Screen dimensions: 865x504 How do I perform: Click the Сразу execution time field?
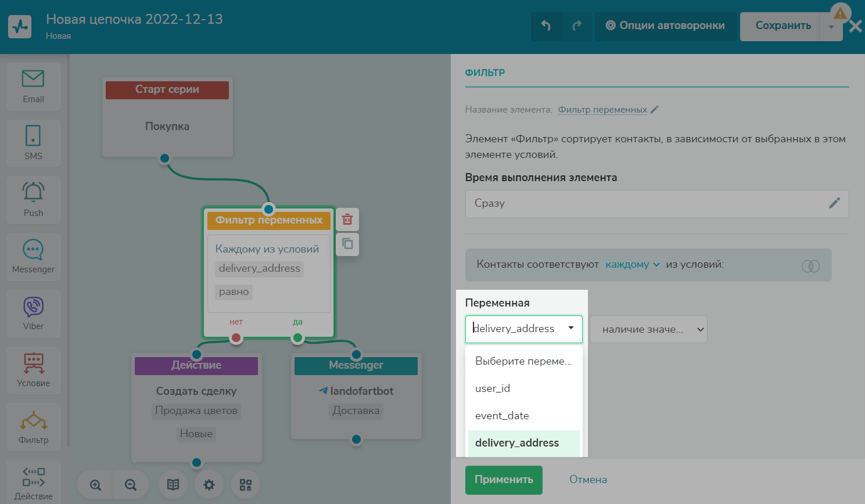tap(657, 204)
